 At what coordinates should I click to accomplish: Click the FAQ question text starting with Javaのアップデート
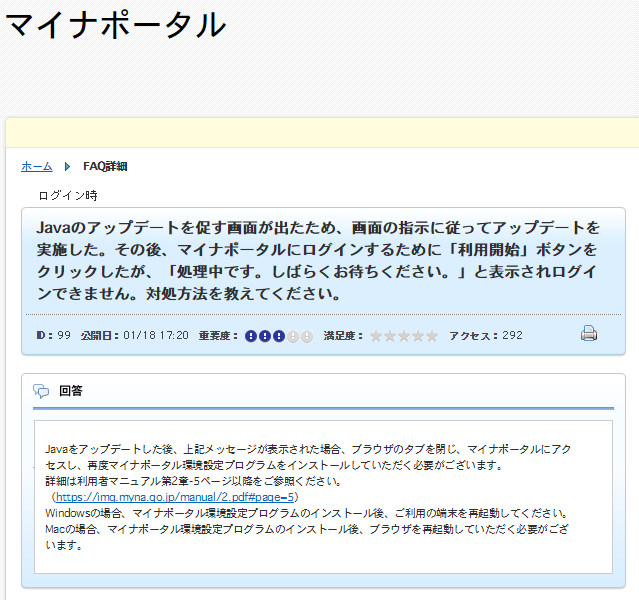point(318,260)
